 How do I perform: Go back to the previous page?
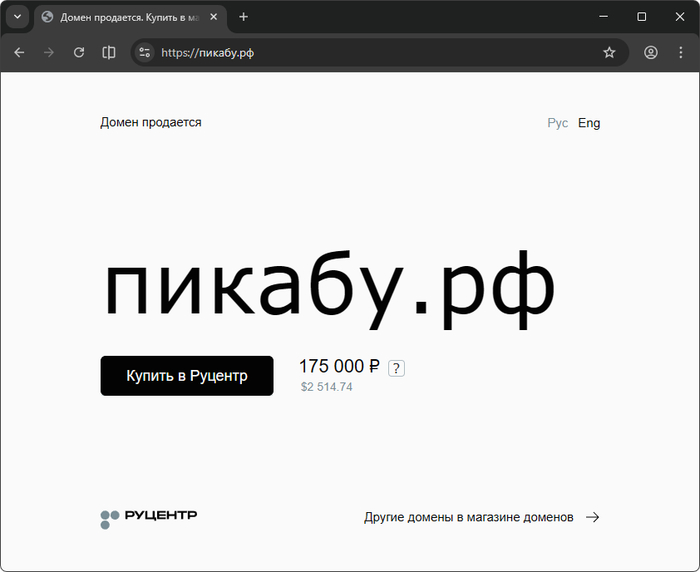pyautogui.click(x=19, y=53)
